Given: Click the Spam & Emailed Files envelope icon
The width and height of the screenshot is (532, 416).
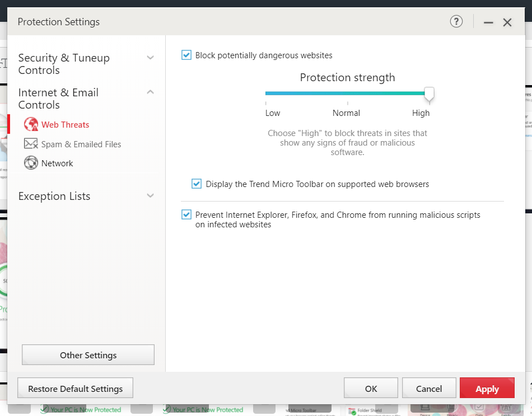Looking at the screenshot, I should pos(31,144).
